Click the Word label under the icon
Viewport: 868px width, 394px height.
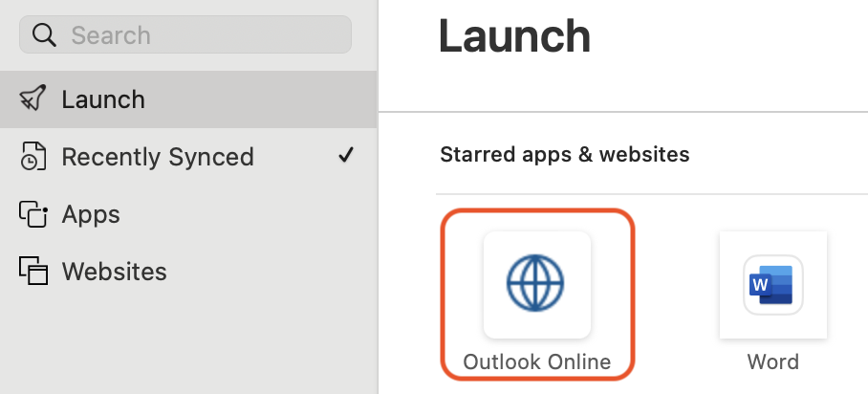773,361
